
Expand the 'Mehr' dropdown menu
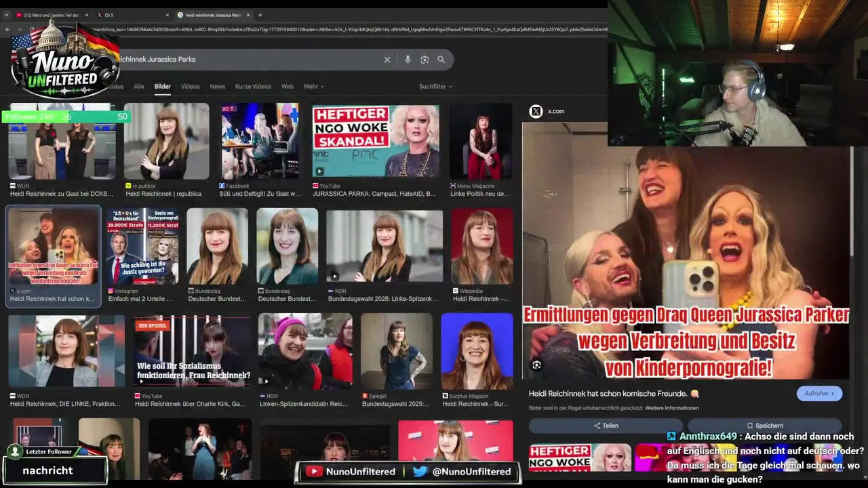(x=314, y=87)
